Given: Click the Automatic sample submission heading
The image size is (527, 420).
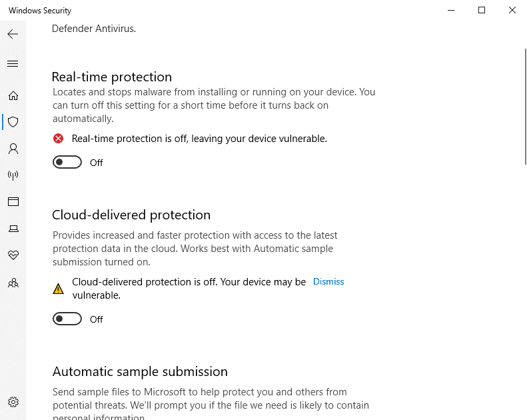Looking at the screenshot, I should 140,371.
